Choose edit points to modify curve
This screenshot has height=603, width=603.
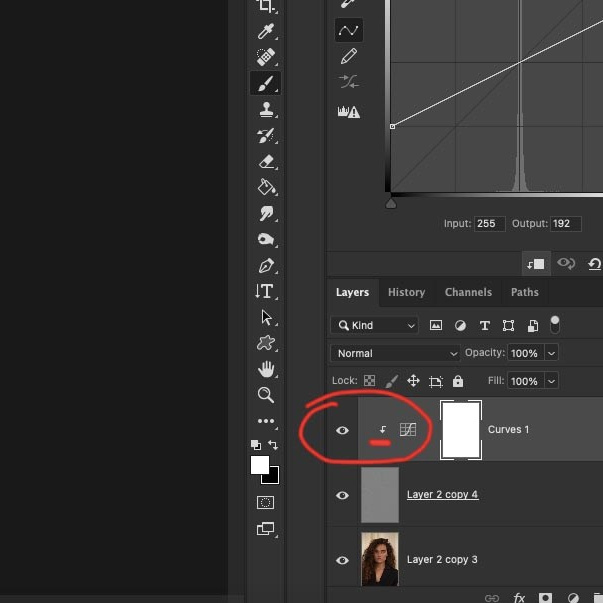click(x=349, y=30)
